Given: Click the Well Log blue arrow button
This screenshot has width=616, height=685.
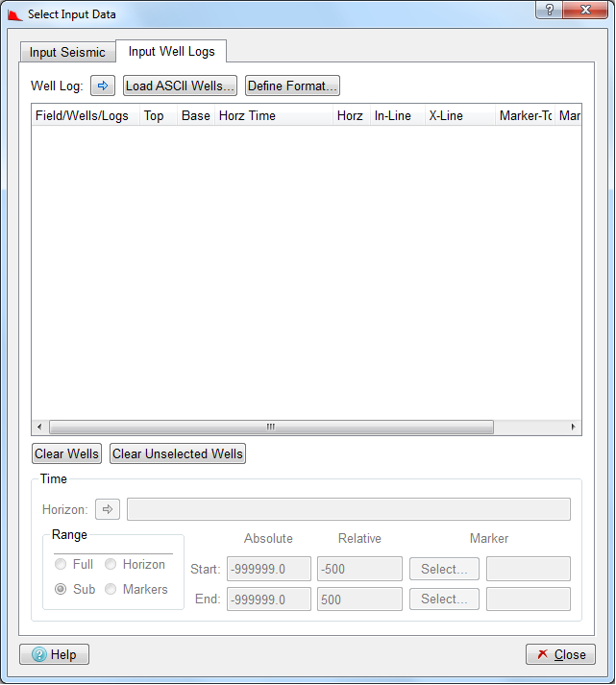Looking at the screenshot, I should point(103,86).
